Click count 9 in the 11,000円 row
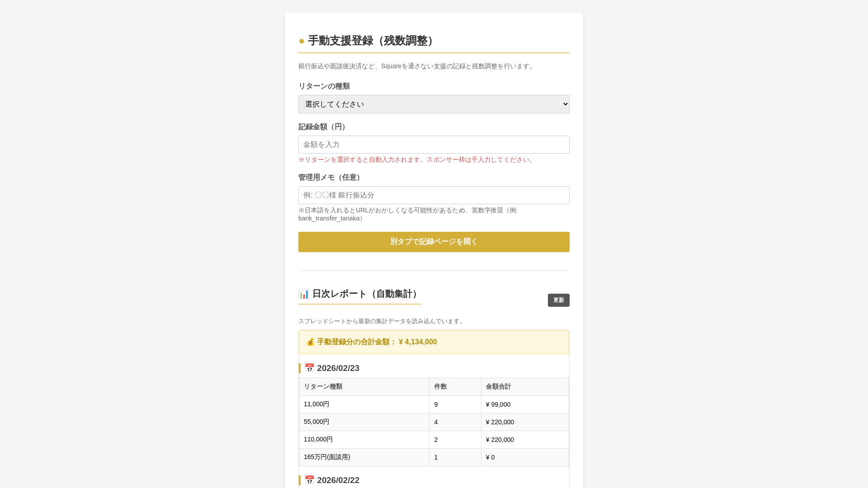This screenshot has width=868, height=488. [x=455, y=404]
